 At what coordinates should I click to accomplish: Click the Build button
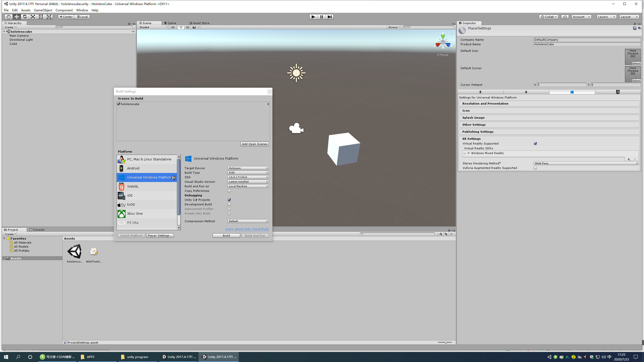pos(226,236)
